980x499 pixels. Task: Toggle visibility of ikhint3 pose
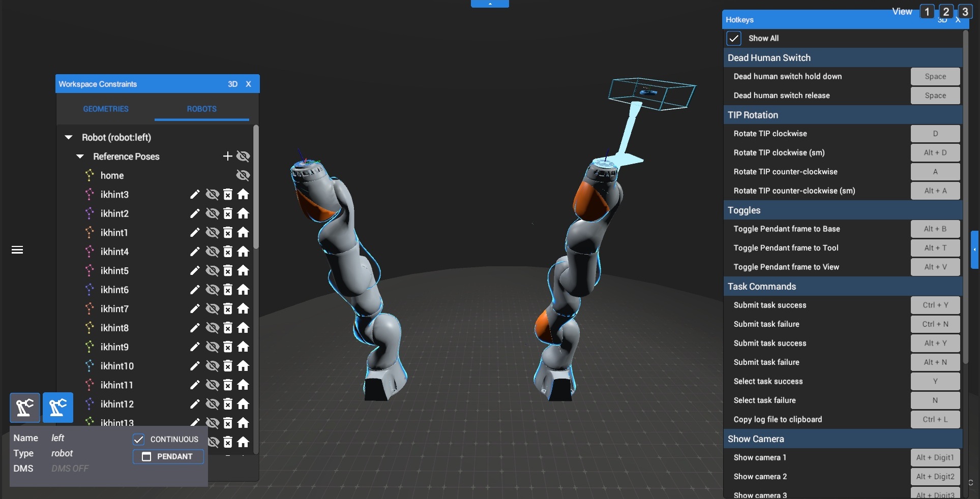212,194
